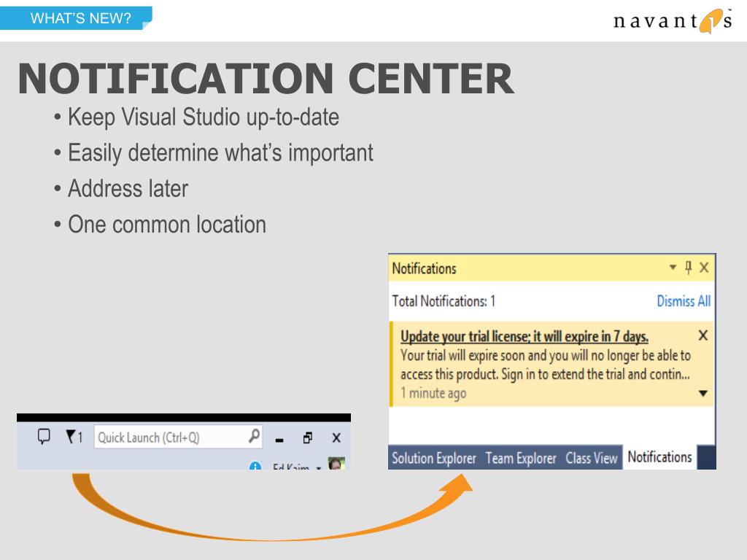The image size is (747, 560).
Task: Minimize the Visual Studio window
Action: pyautogui.click(x=279, y=440)
